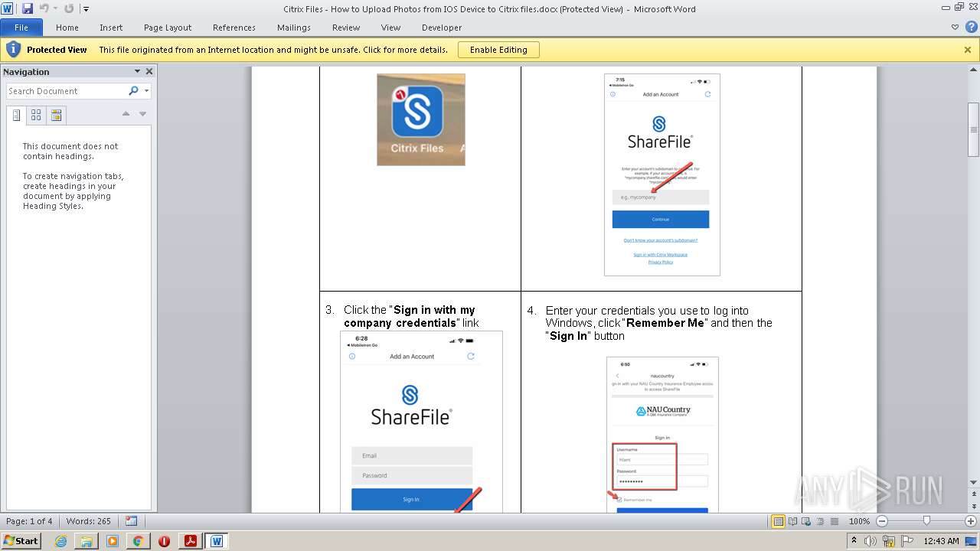Switch to Print Layout view
The width and height of the screenshot is (980, 551).
tap(778, 521)
